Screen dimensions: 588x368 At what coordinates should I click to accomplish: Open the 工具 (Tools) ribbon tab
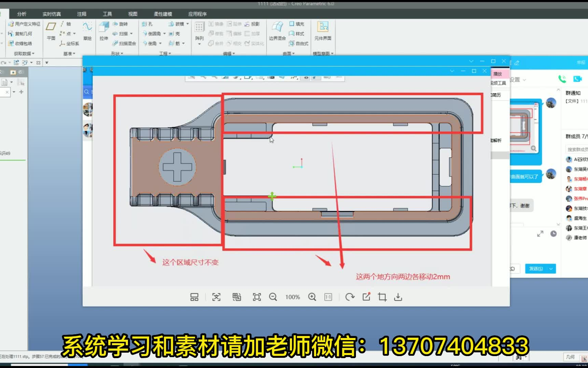pyautogui.click(x=108, y=14)
